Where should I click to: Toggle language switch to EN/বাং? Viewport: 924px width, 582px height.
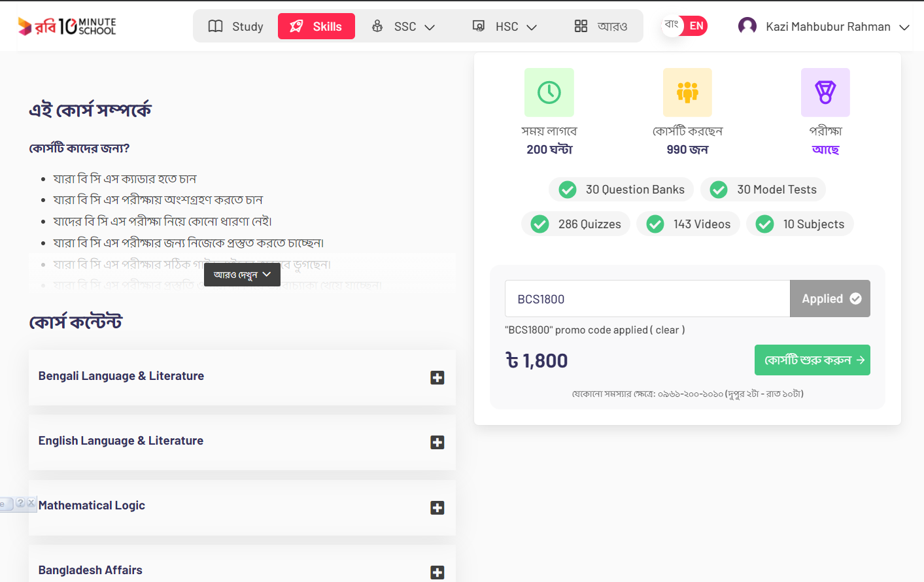[685, 26]
